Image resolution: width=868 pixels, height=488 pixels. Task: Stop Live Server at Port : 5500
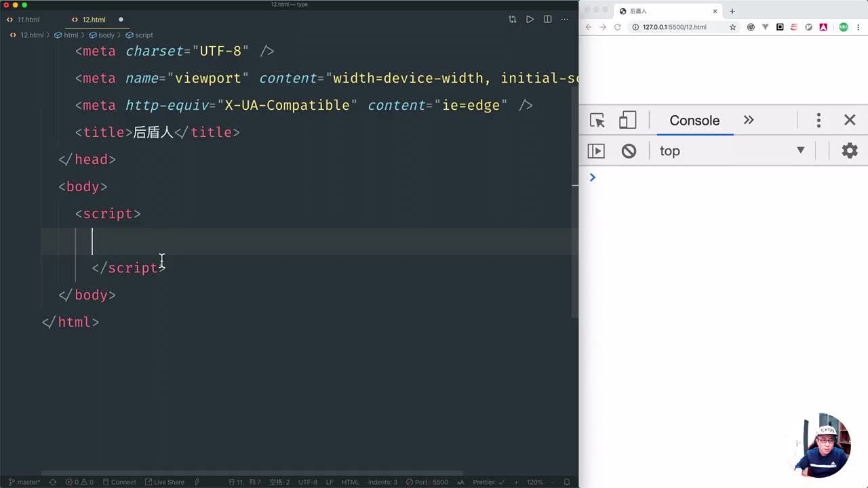(427, 482)
